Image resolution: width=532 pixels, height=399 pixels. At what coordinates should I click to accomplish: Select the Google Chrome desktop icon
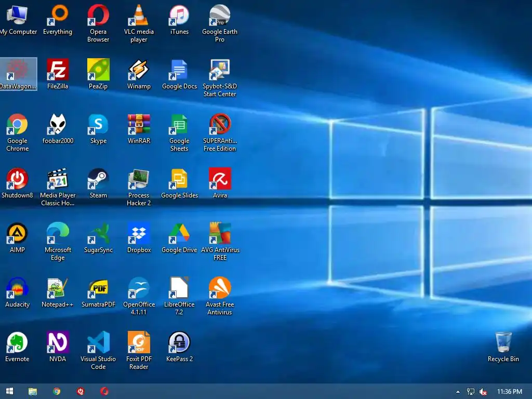17,132
